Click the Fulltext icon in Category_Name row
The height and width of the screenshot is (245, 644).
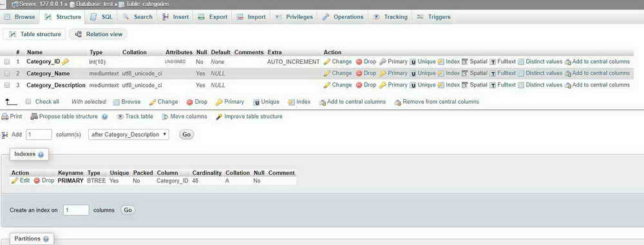tap(493, 73)
